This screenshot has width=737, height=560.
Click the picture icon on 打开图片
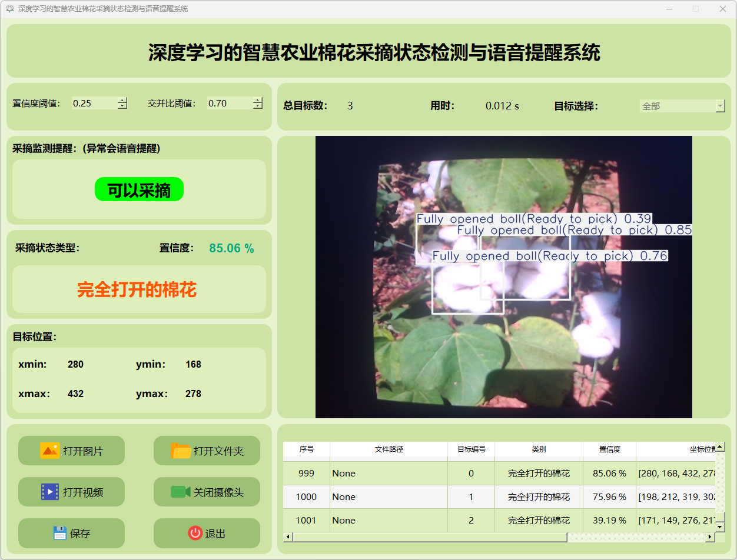(x=49, y=451)
